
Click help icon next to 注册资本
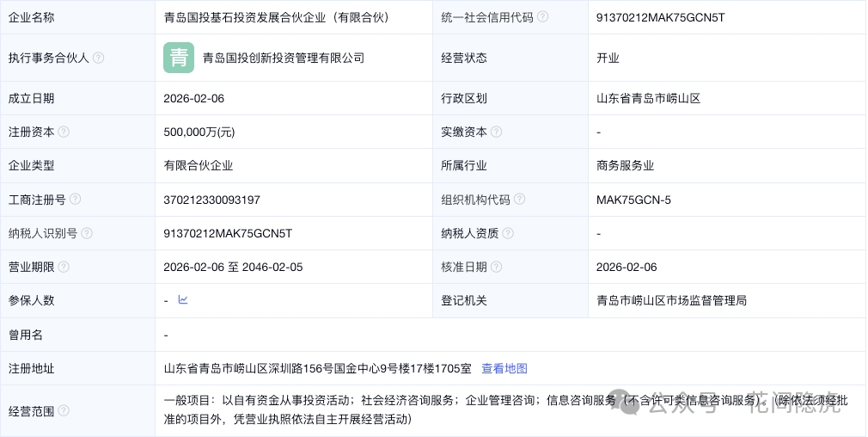click(64, 132)
